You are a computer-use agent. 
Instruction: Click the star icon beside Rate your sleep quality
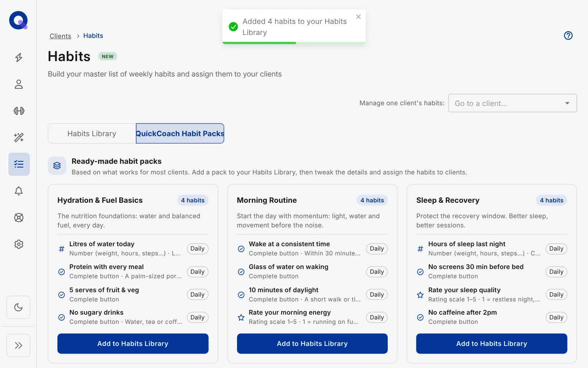click(x=420, y=295)
